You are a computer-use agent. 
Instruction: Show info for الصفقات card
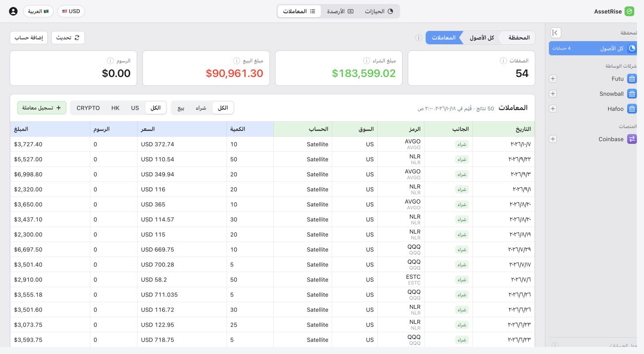point(503,61)
